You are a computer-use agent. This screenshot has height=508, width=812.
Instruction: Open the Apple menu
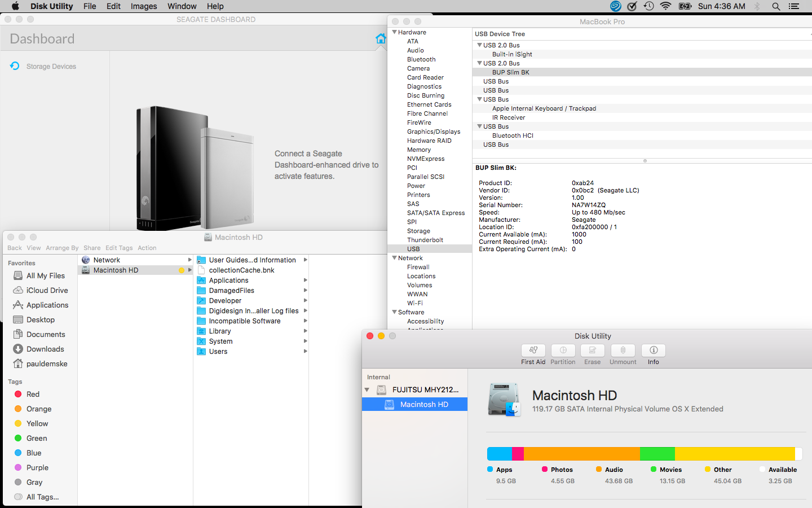point(15,6)
